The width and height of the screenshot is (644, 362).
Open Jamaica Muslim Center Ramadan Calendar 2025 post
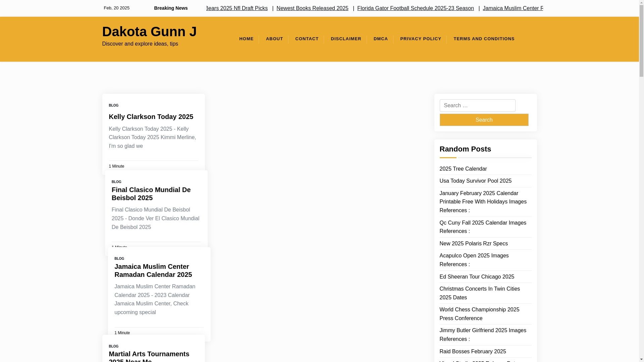coord(153,270)
